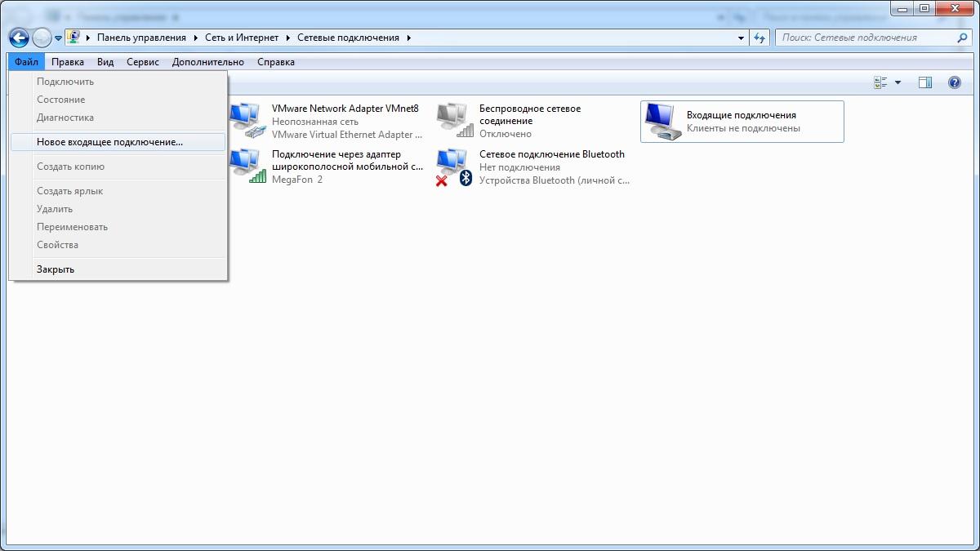Open the Help question mark icon
This screenshot has height=551, width=980.
(954, 82)
